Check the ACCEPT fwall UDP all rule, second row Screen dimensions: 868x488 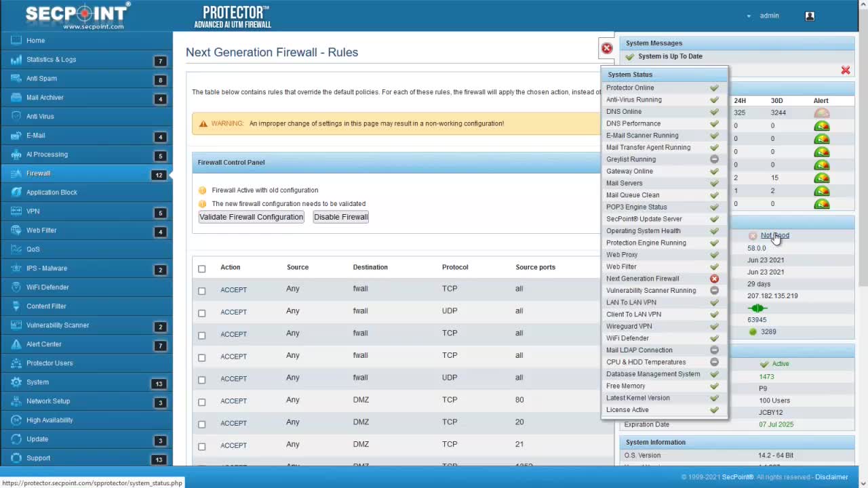pyautogui.click(x=201, y=313)
